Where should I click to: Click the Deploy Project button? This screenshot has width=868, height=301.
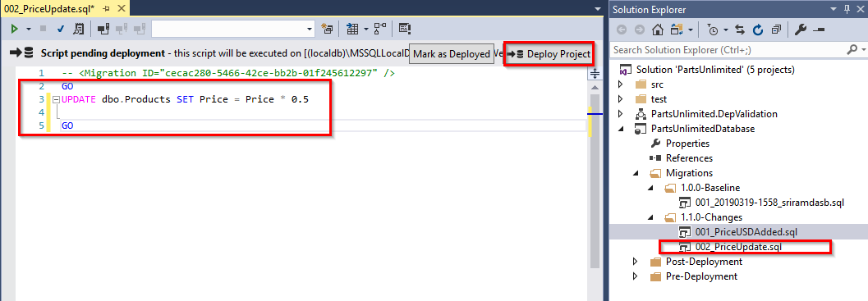(549, 53)
